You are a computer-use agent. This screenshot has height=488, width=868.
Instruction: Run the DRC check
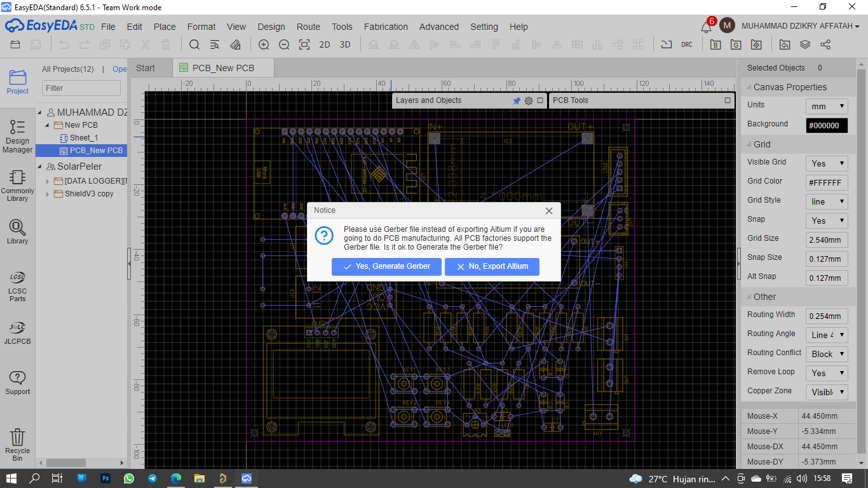pos(687,44)
